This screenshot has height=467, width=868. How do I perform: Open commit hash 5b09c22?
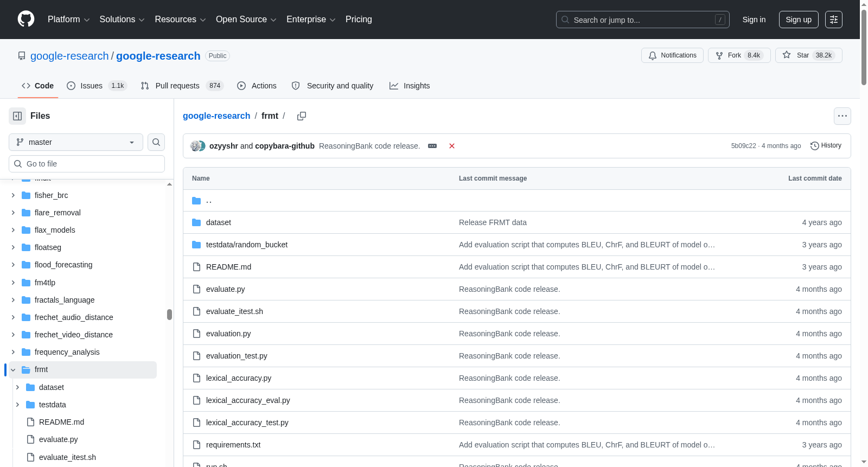click(x=743, y=146)
